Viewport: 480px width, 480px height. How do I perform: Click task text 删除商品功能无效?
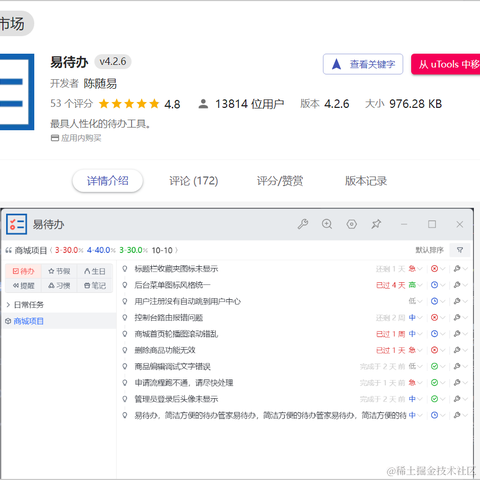[x=165, y=350]
